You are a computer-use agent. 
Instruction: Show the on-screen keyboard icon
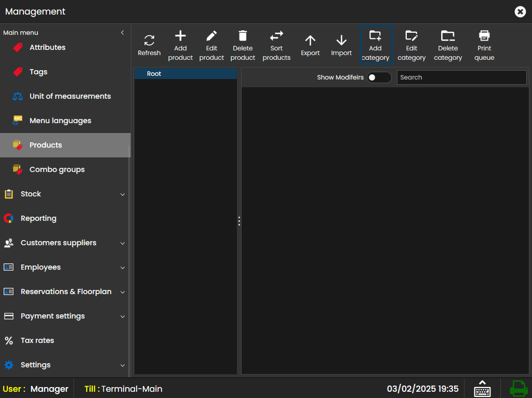pyautogui.click(x=482, y=389)
